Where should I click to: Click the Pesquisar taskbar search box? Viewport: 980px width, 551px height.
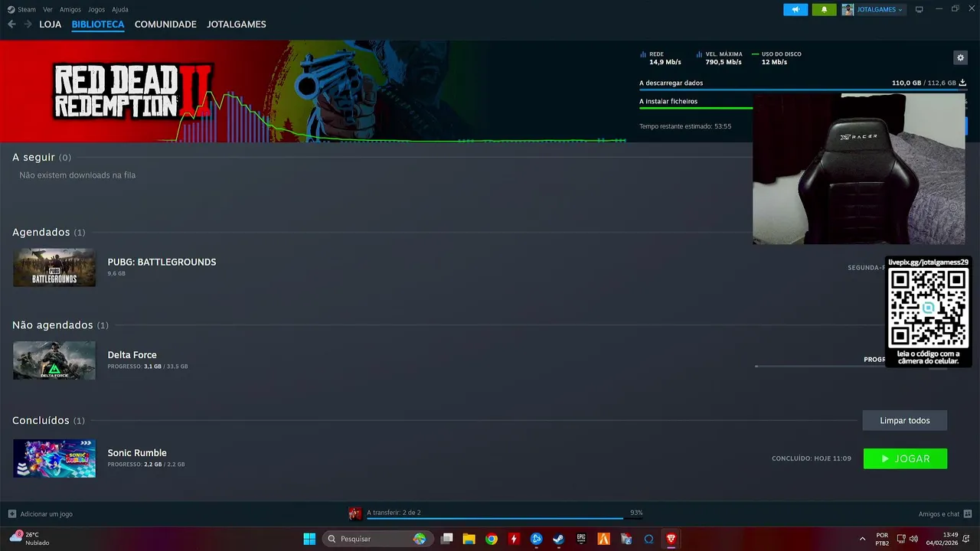(376, 539)
